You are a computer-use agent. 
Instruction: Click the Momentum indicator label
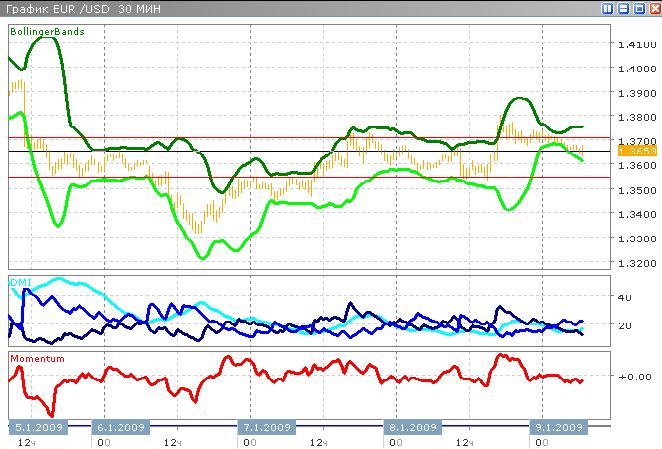click(37, 358)
